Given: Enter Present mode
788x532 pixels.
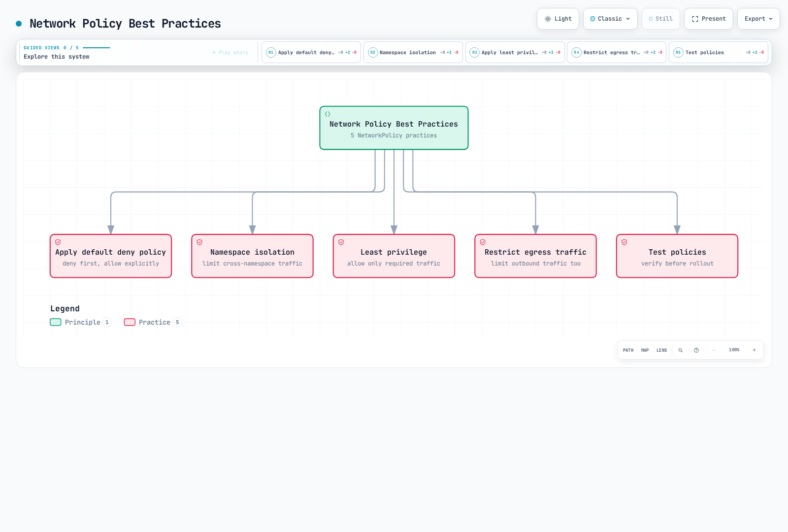Looking at the screenshot, I should 708,19.
